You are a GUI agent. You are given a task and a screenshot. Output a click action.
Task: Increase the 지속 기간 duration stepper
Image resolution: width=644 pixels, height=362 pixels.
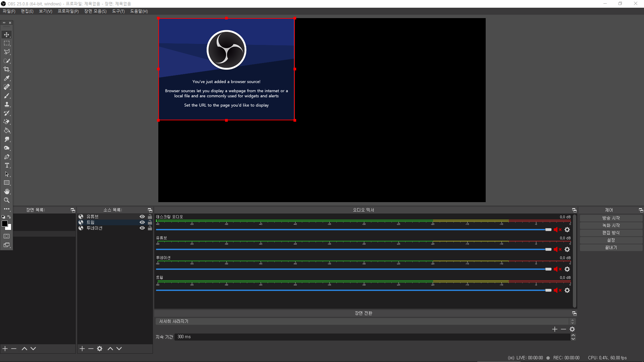(573, 335)
